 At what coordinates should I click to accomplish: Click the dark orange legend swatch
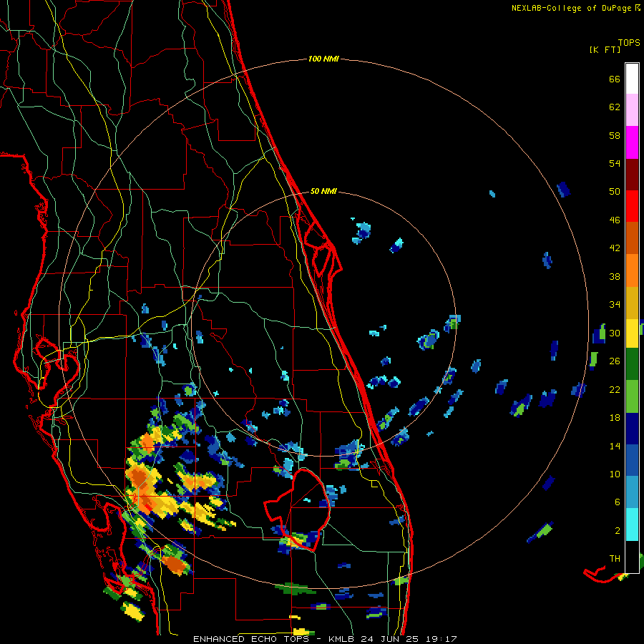[x=632, y=238]
